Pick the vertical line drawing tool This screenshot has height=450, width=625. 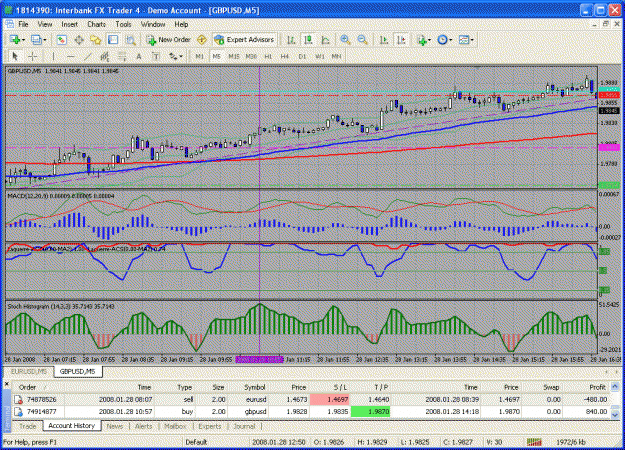tap(53, 57)
